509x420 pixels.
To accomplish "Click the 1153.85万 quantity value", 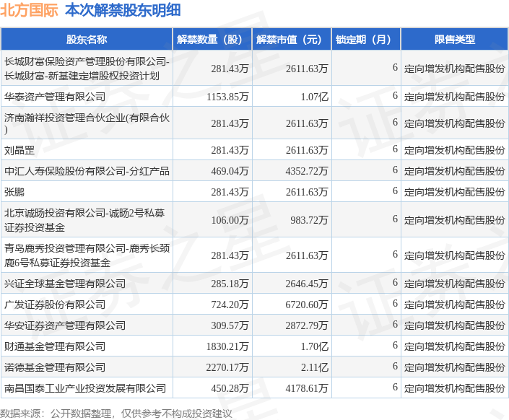I will pos(227,97).
